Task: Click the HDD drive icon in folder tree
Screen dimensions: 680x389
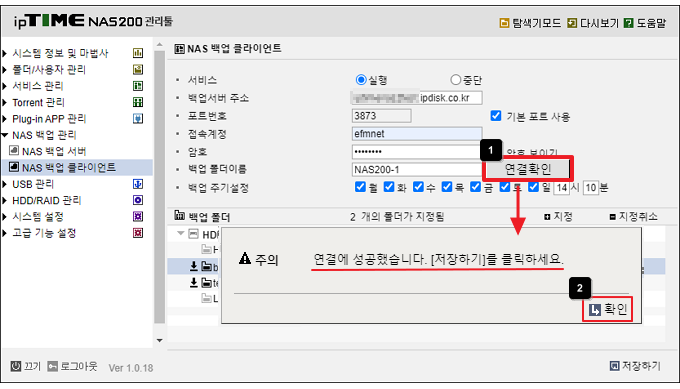Action: coord(193,234)
